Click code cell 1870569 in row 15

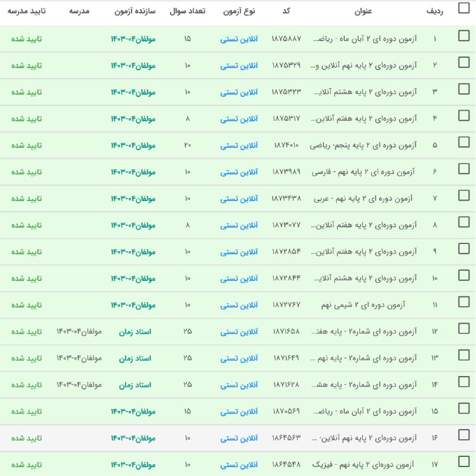click(286, 411)
